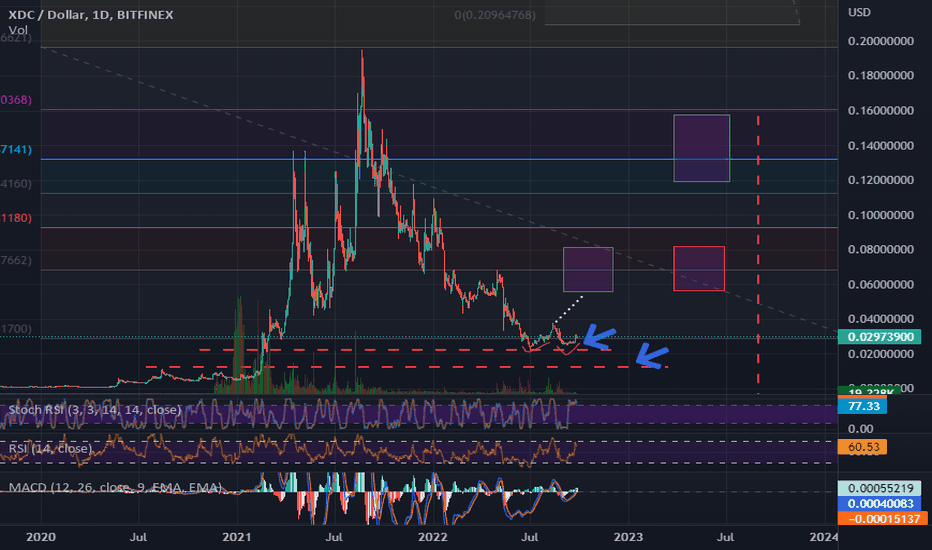Viewport: 932px width, 550px height.
Task: Click the current price tag 0.02973900
Action: point(880,337)
